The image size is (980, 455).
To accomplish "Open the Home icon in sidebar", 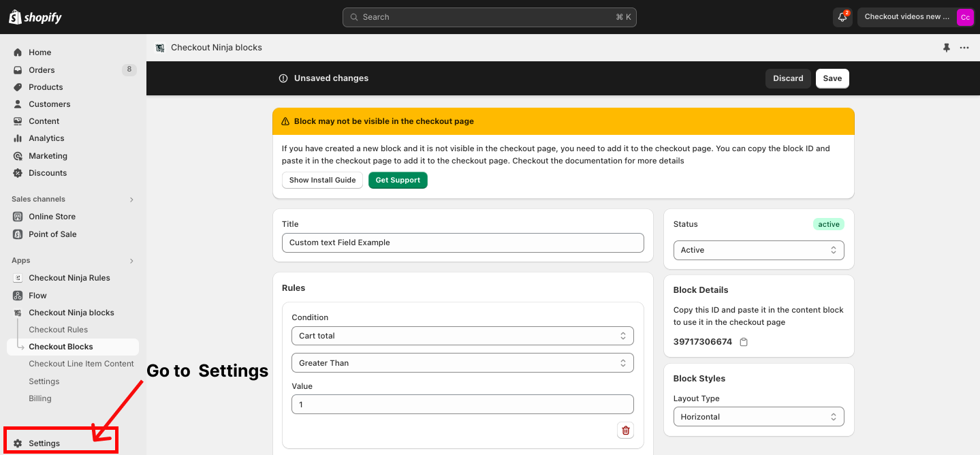I will coord(18,52).
